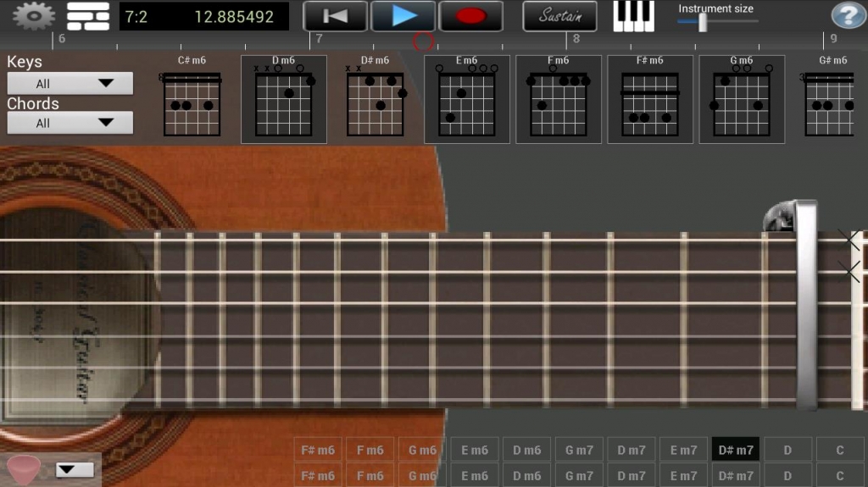Open settings with the gear icon
Viewport: 868px width, 487px height.
(x=34, y=15)
